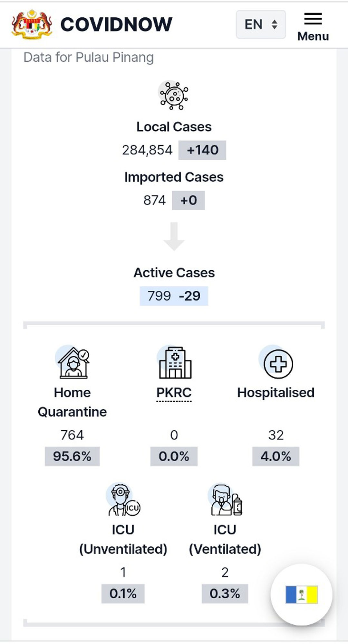The width and height of the screenshot is (348, 644).
Task: Click the +0 imported cases badge
Action: (188, 200)
